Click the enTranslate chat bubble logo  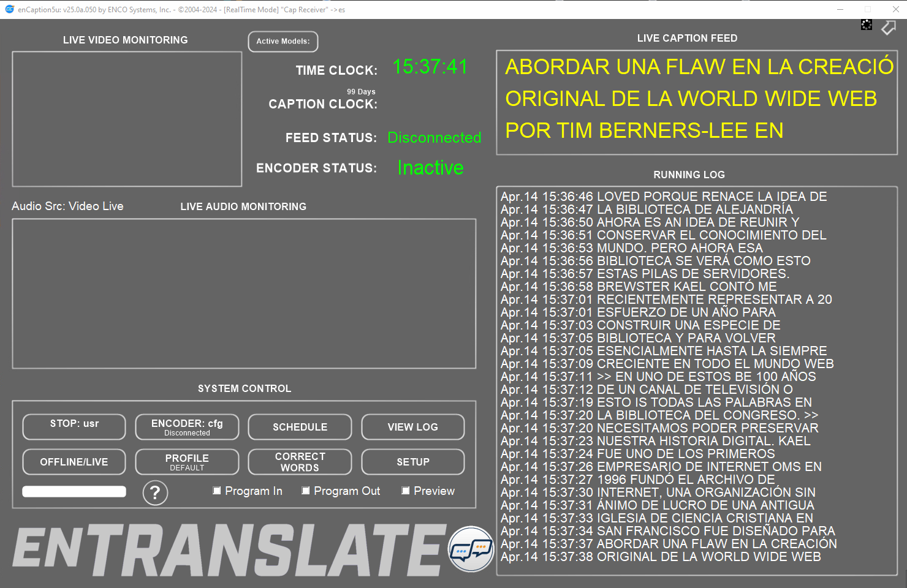pos(471,549)
